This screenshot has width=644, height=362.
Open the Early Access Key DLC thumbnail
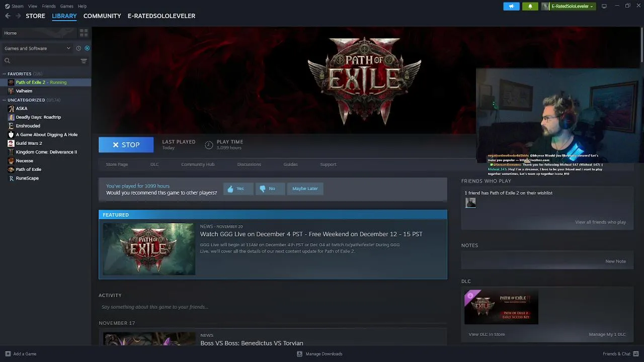click(x=501, y=307)
